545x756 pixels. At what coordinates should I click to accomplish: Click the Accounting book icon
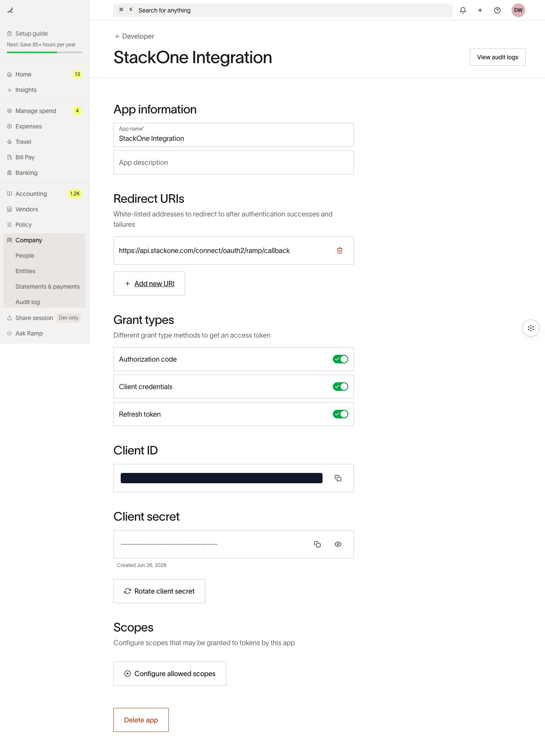pyautogui.click(x=9, y=194)
